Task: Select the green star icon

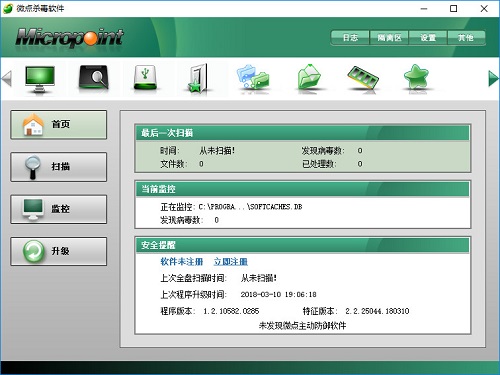Action: pos(416,77)
